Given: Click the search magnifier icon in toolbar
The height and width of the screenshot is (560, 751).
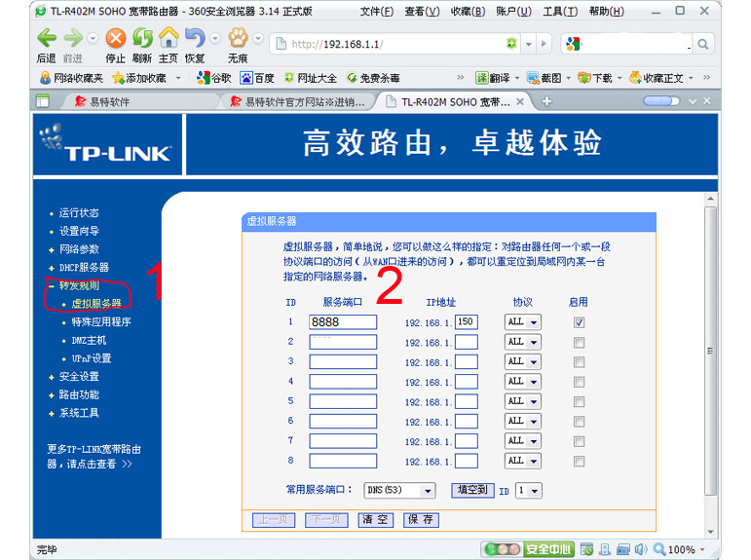Looking at the screenshot, I should 702,44.
